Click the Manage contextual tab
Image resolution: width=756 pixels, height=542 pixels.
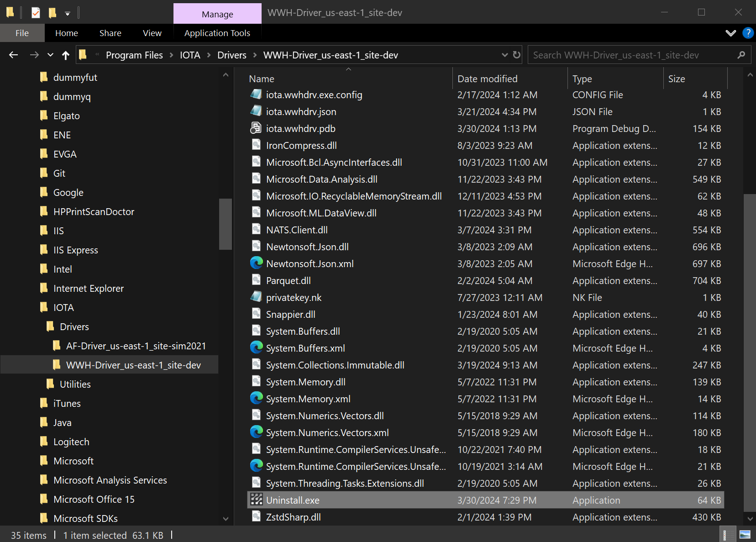(217, 14)
